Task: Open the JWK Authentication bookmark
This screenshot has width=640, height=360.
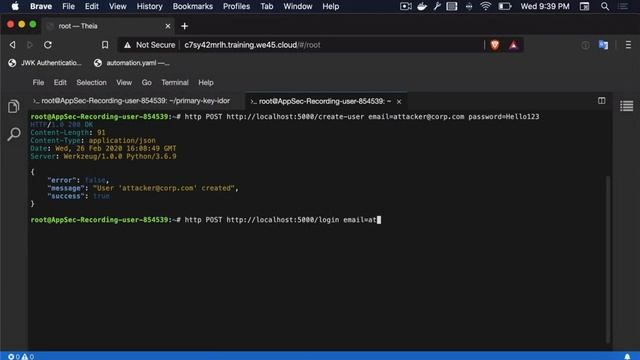Action: coord(45,63)
